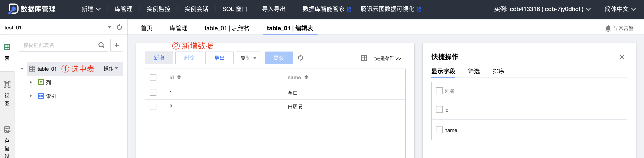Refresh table data next to 提交 button

coord(300,58)
